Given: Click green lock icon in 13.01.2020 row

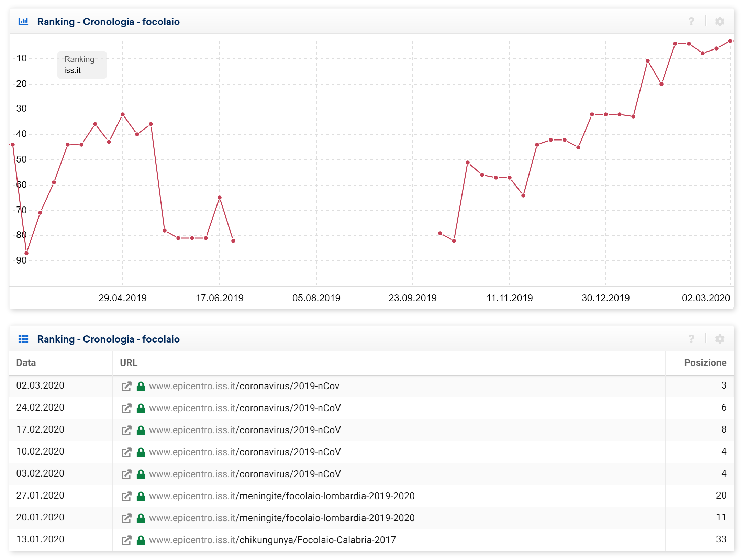Looking at the screenshot, I should click(x=141, y=540).
